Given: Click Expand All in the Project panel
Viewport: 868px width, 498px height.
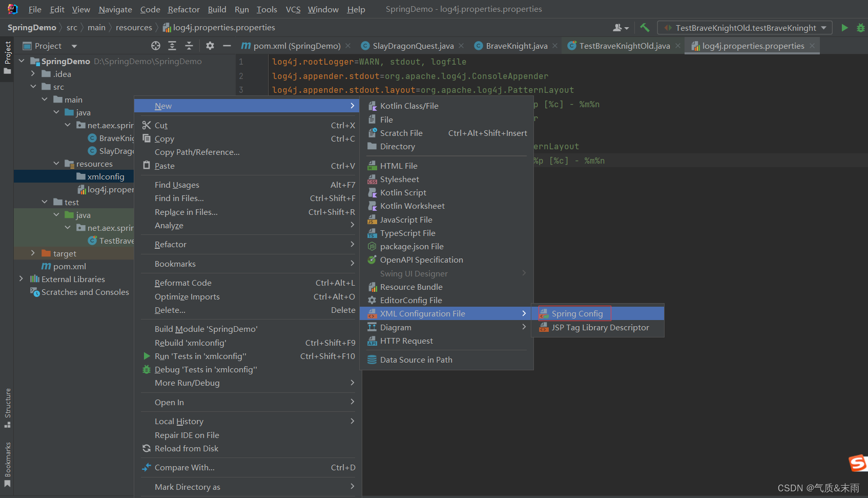Looking at the screenshot, I should pyautogui.click(x=172, y=46).
